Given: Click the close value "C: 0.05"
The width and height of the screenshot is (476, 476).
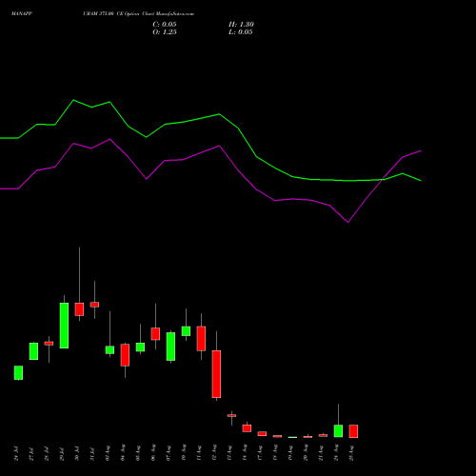Looking at the screenshot, I should point(165,25).
